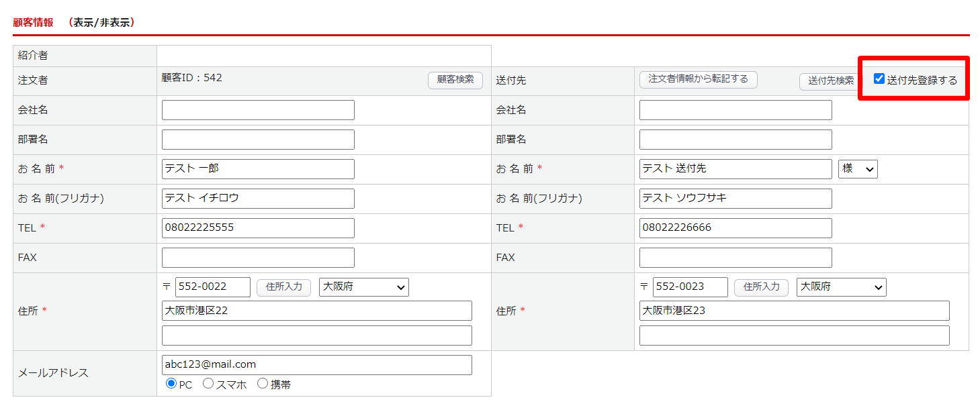Open the orderer's 大阪府 prefecture dropdown
Viewport: 980px width, 412px height.
363,287
